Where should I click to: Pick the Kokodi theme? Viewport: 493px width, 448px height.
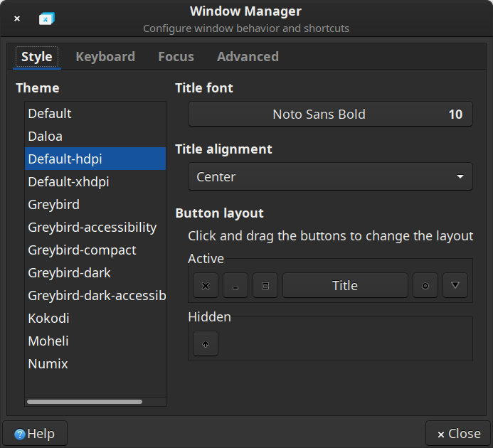[48, 319]
